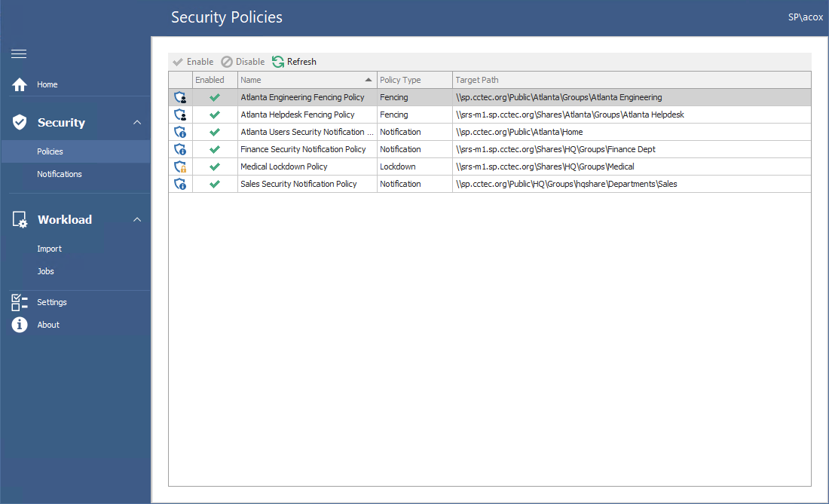Screen dimensions: 829x504
Task: Click the About info icon
Action: point(19,325)
